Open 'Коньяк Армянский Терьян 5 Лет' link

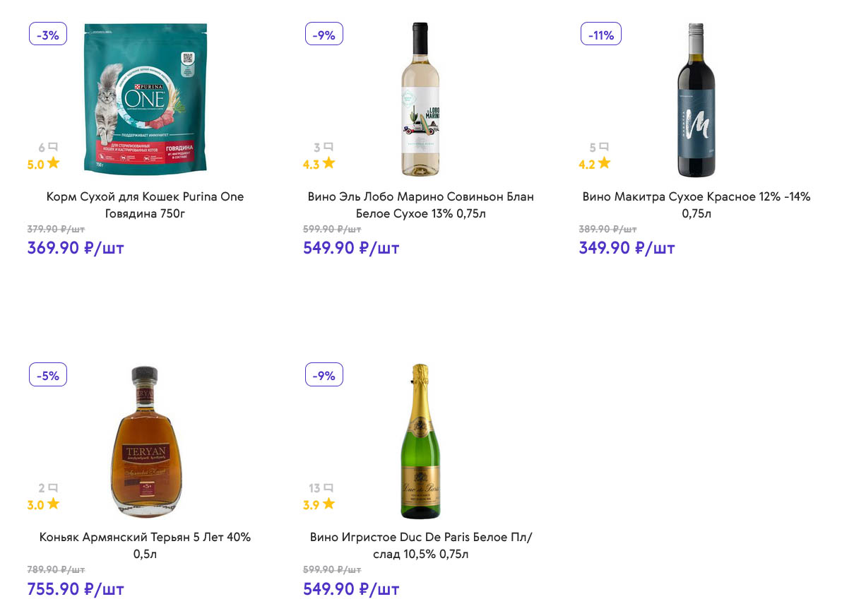145,545
